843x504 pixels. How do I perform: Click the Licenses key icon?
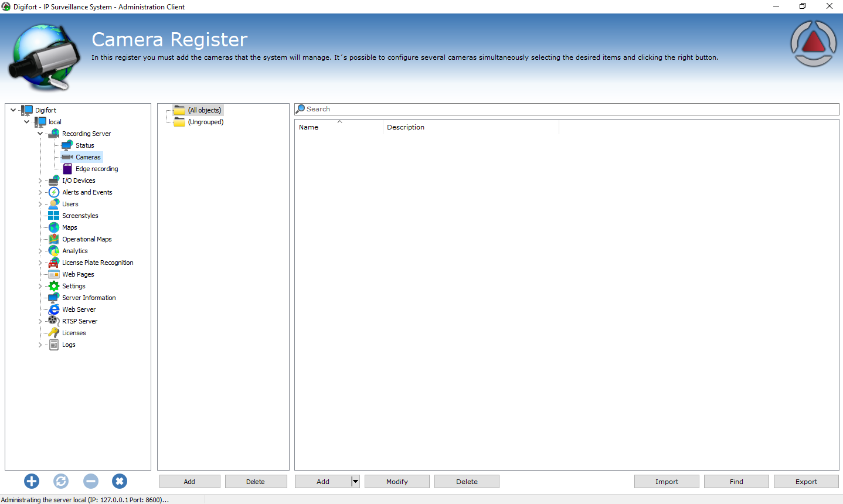[x=54, y=333]
